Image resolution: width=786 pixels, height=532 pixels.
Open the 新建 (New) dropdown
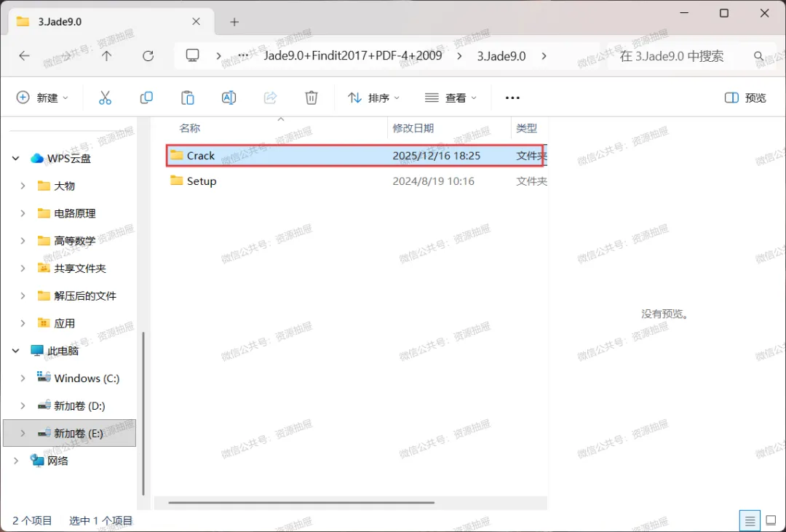[x=43, y=98]
